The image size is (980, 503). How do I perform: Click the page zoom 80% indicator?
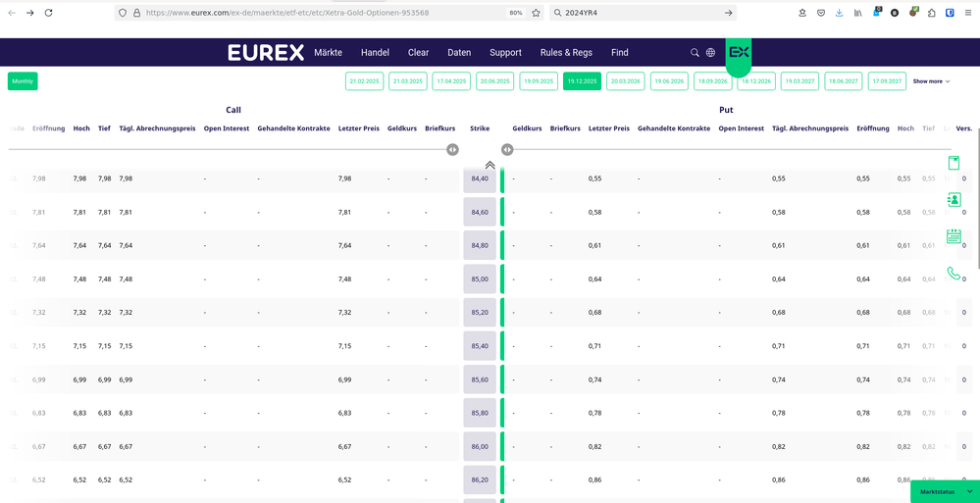pos(516,13)
